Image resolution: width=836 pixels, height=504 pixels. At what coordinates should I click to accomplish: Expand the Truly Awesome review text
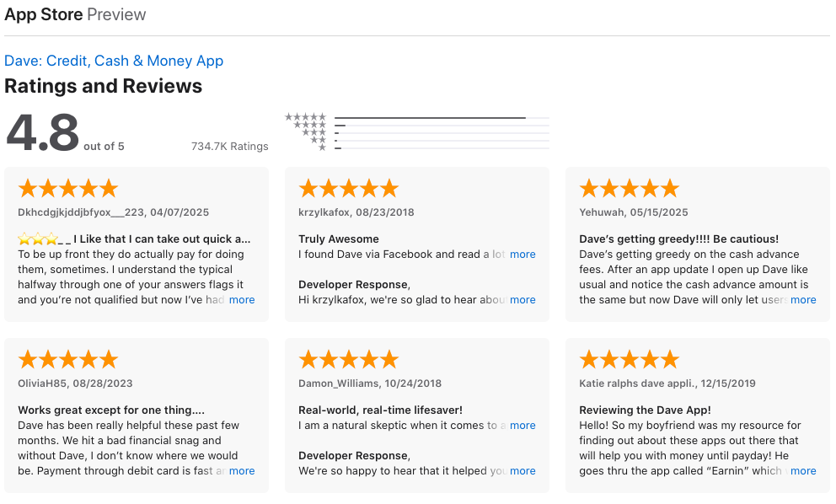coord(522,254)
